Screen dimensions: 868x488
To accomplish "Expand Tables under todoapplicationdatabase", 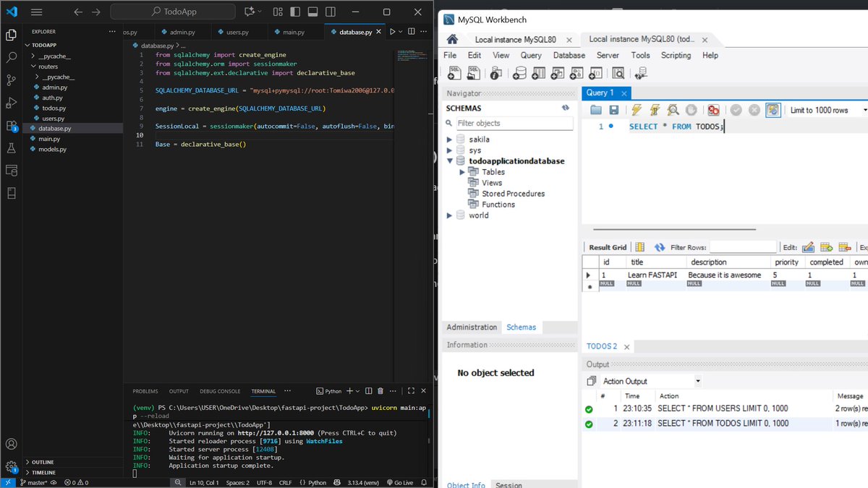I will [x=462, y=172].
